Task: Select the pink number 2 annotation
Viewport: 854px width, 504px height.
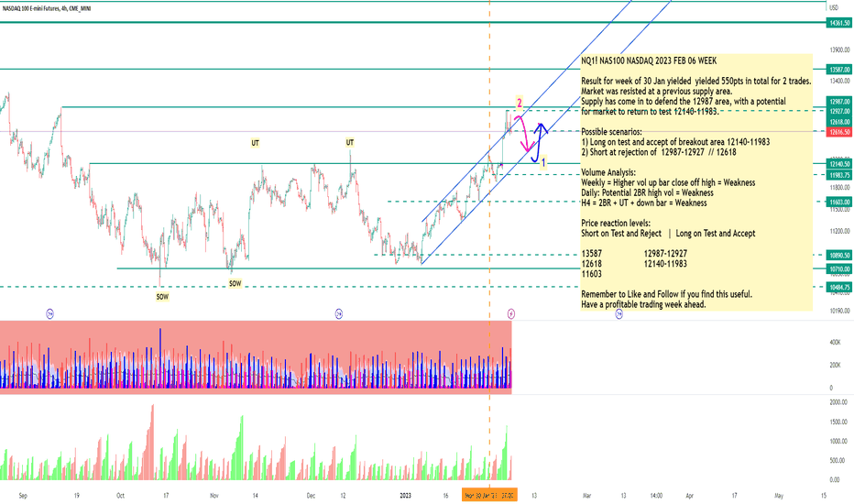Action: [x=520, y=103]
